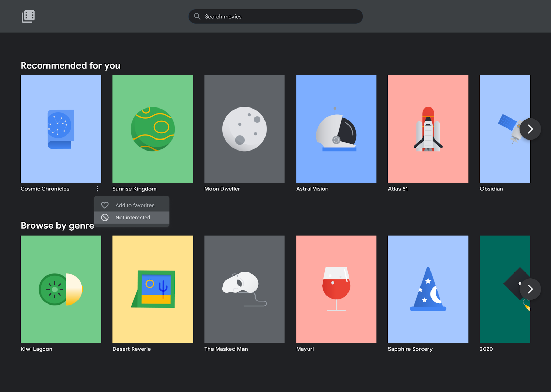Select The Masked Man poster
This screenshot has height=392, width=551.
click(x=245, y=289)
